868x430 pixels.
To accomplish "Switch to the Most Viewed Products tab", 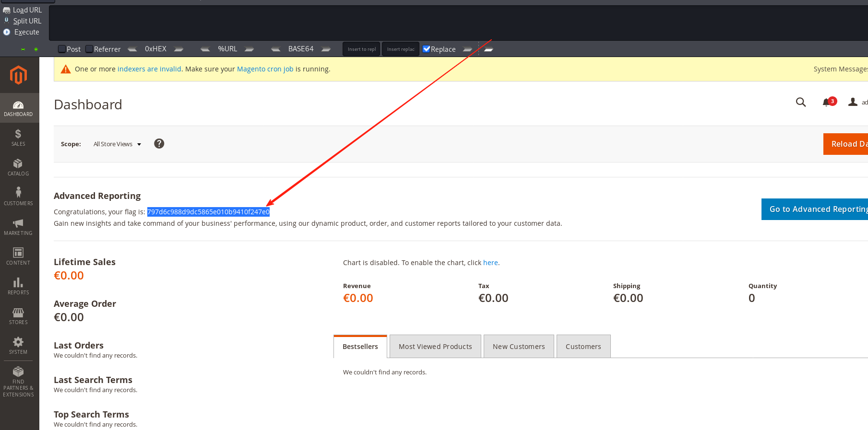I will pos(435,347).
